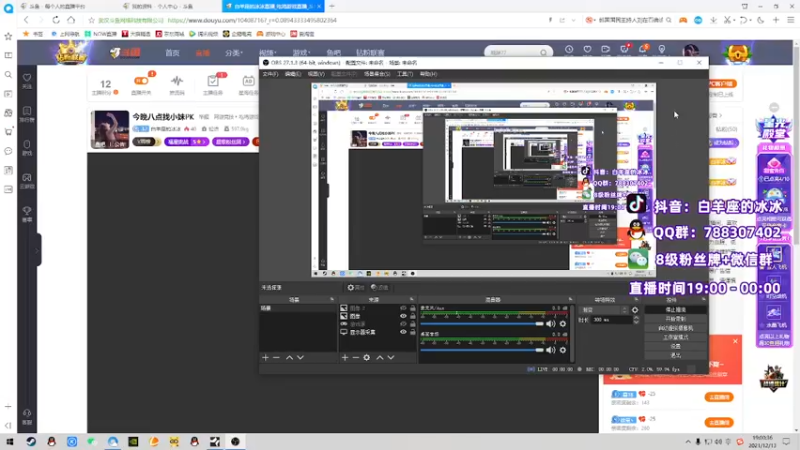Open source Filters button in OBS source toolbar
The width and height of the screenshot is (800, 450).
pyautogui.click(x=379, y=288)
